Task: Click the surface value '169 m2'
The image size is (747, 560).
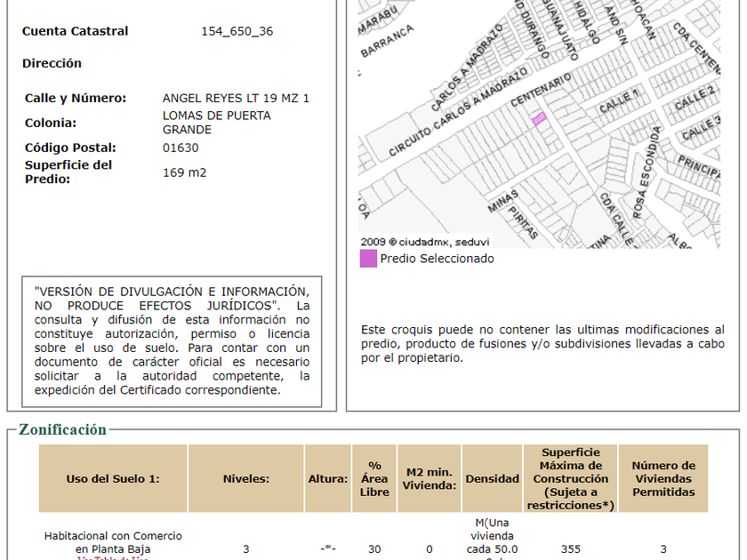Action: [x=184, y=172]
